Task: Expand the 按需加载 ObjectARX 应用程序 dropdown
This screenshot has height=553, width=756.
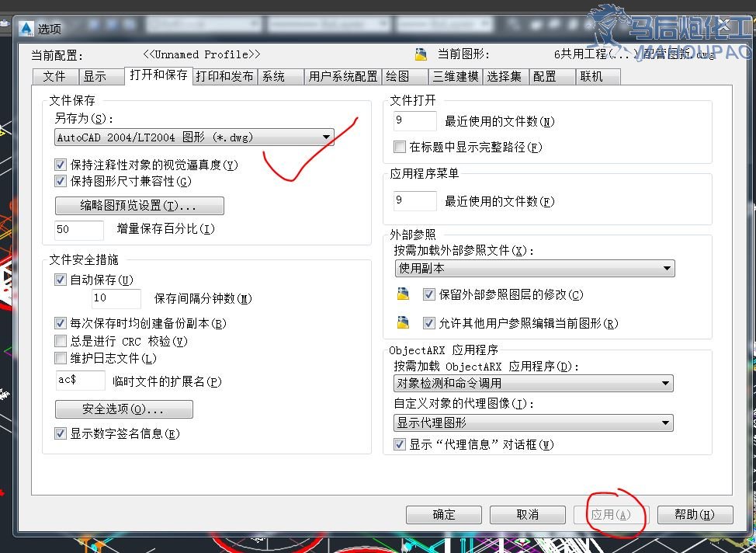Action: point(533,383)
